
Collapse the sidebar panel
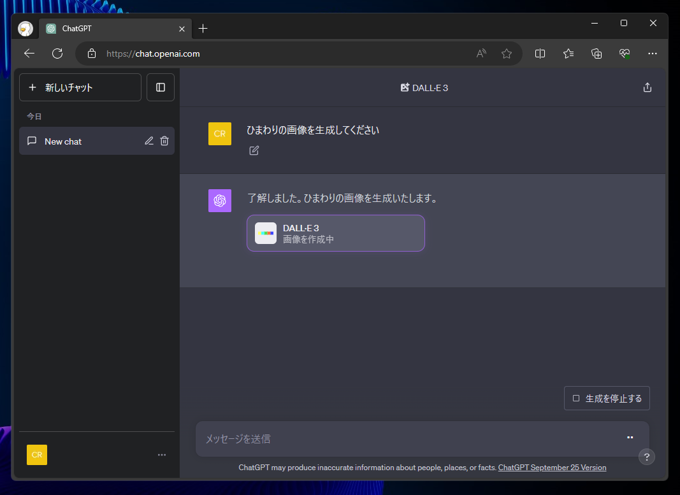click(160, 87)
